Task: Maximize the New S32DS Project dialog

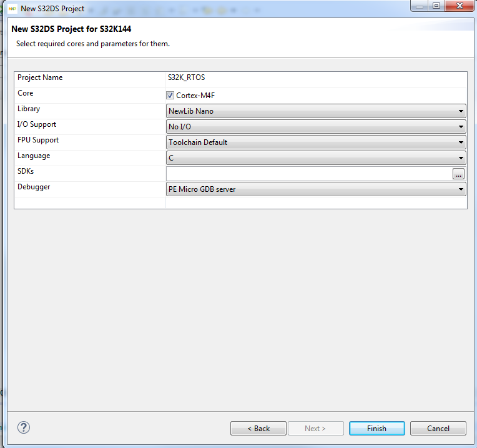Action: point(436,6)
